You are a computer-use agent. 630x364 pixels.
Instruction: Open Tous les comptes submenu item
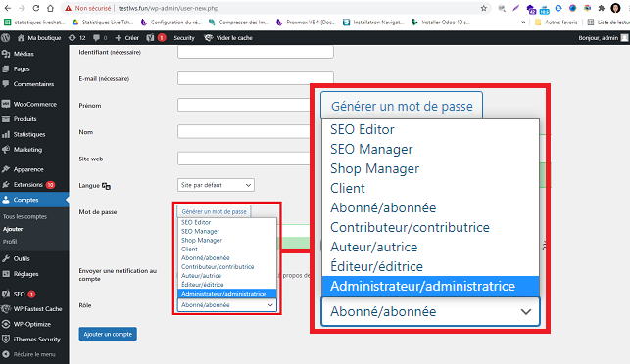pos(24,216)
